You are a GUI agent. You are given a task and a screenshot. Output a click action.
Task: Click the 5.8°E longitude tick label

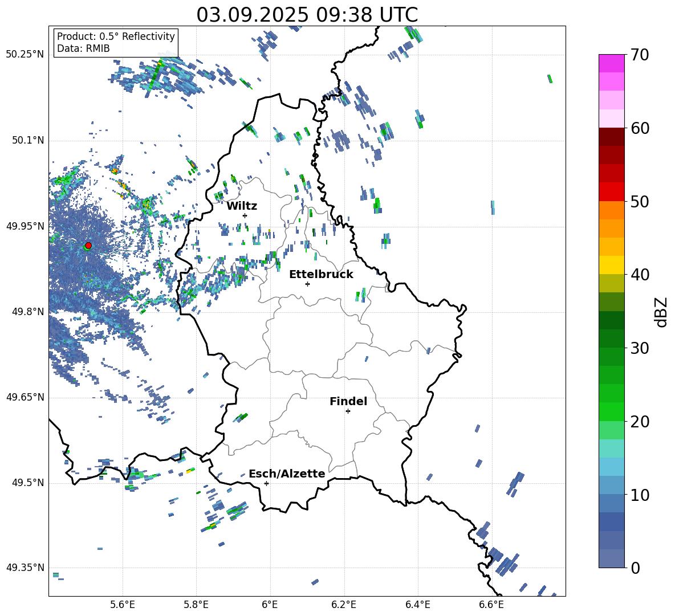(x=196, y=605)
